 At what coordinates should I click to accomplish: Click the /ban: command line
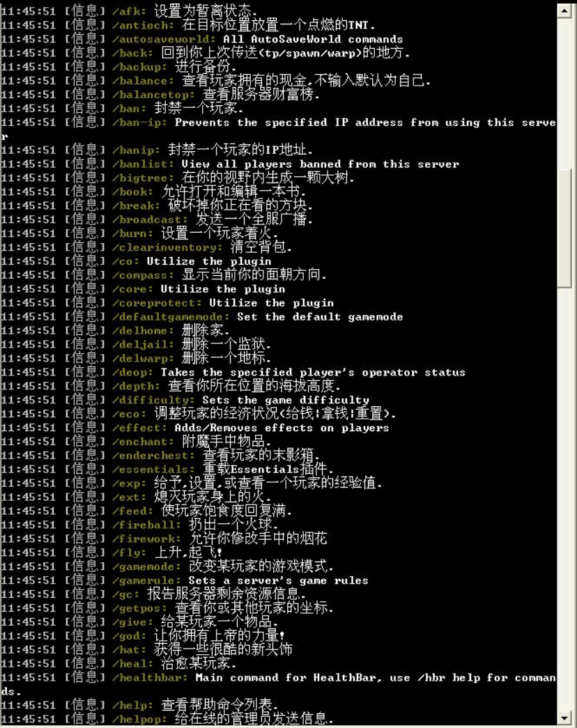coord(122,108)
